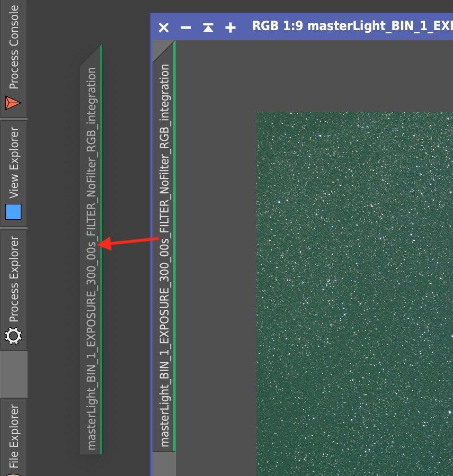Maximize the image window using the plus button
This screenshot has height=476, width=453.
230,27
